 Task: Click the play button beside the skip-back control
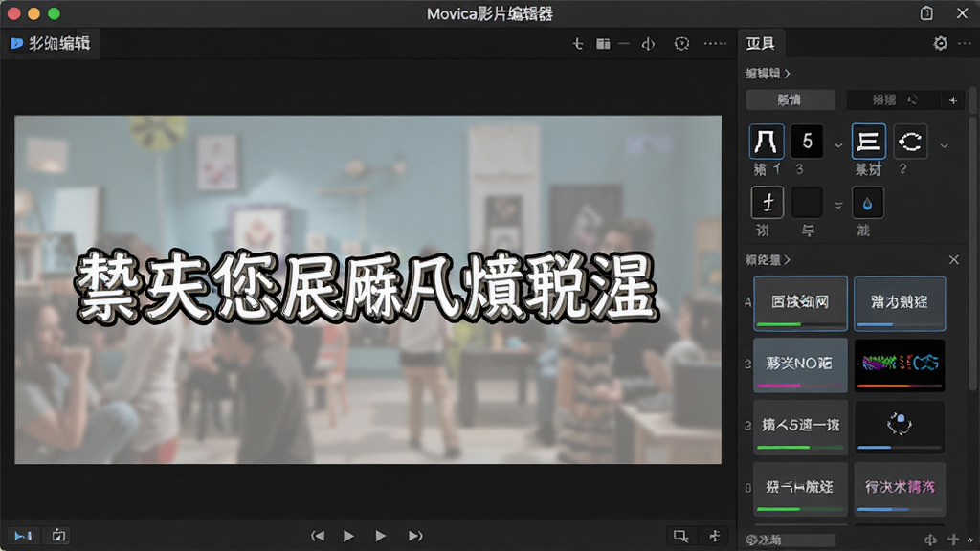pos(348,536)
